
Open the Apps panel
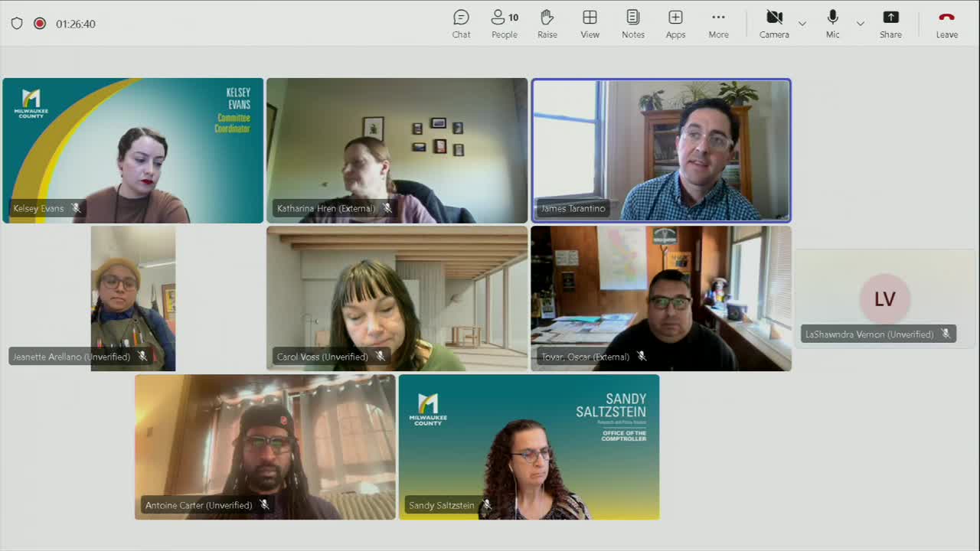(675, 24)
